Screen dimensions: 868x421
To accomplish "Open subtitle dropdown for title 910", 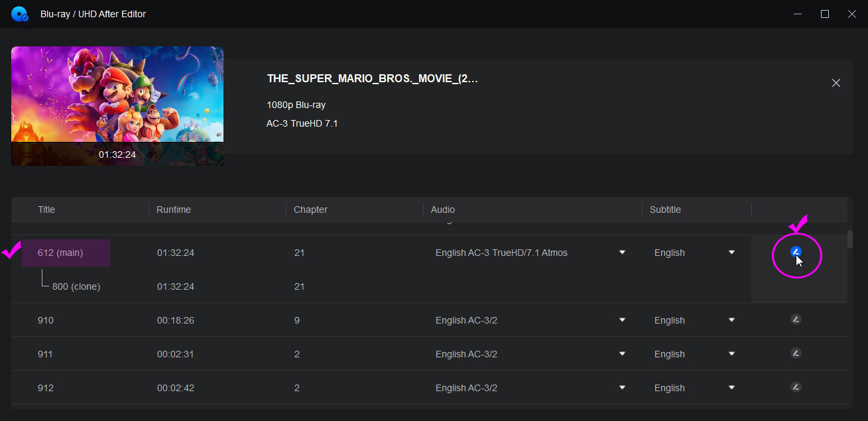I will point(731,320).
